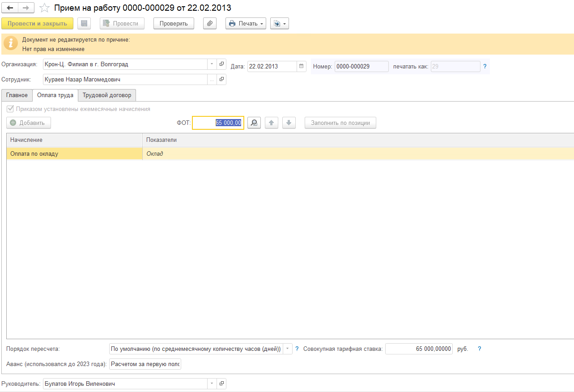574x392 pixels.
Task: Switch to the Главное tab
Action: point(17,95)
